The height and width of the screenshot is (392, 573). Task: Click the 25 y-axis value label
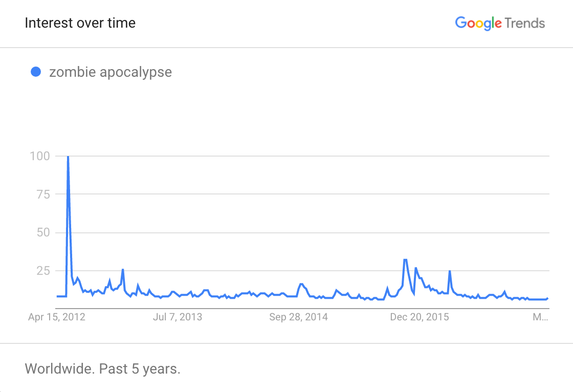pyautogui.click(x=43, y=271)
